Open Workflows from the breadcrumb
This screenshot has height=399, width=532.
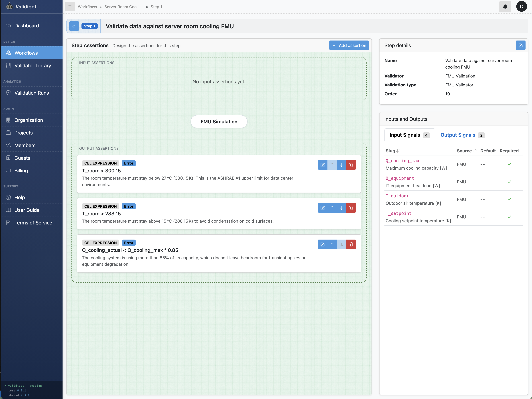point(87,7)
